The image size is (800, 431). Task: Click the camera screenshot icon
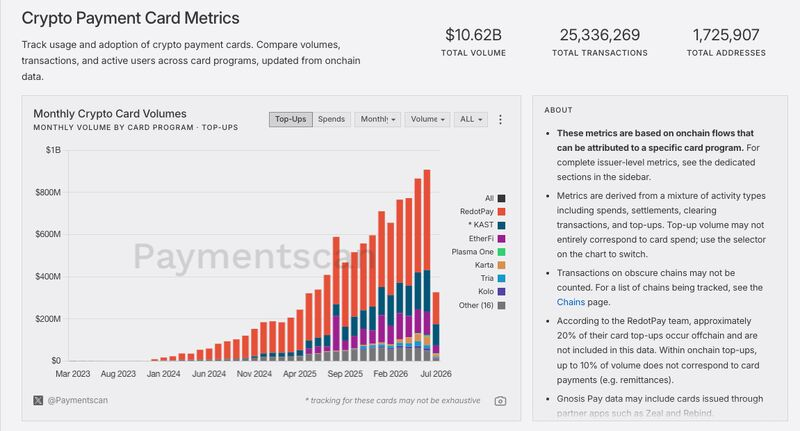tap(501, 401)
